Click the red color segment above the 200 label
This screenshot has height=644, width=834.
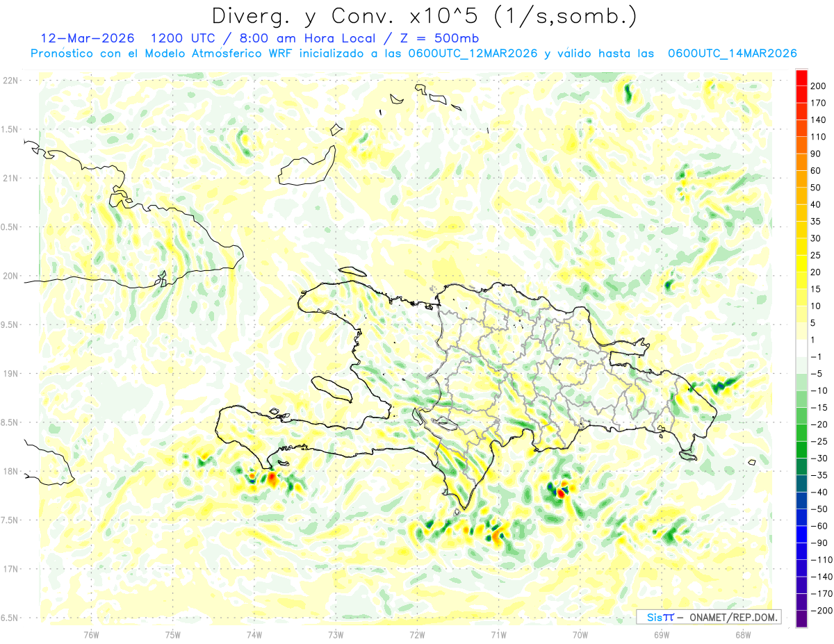tap(801, 77)
